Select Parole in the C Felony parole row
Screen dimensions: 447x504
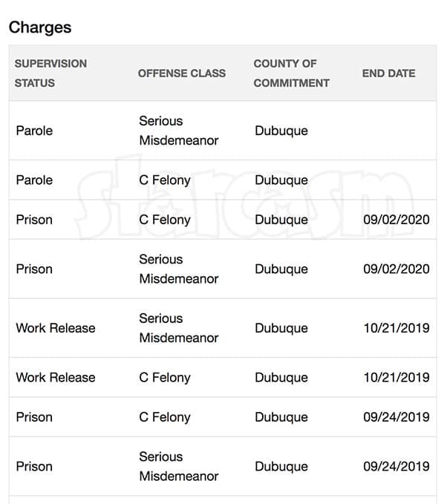(34, 180)
